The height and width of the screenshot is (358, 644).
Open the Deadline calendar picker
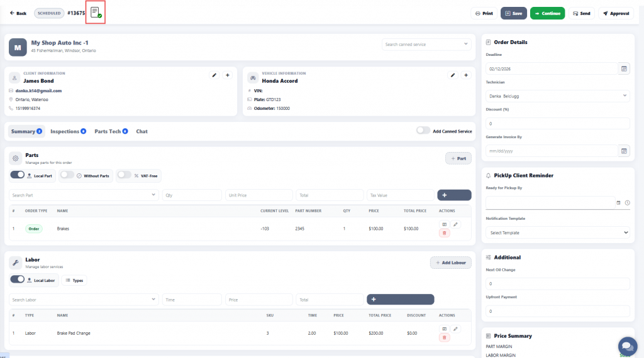(624, 68)
